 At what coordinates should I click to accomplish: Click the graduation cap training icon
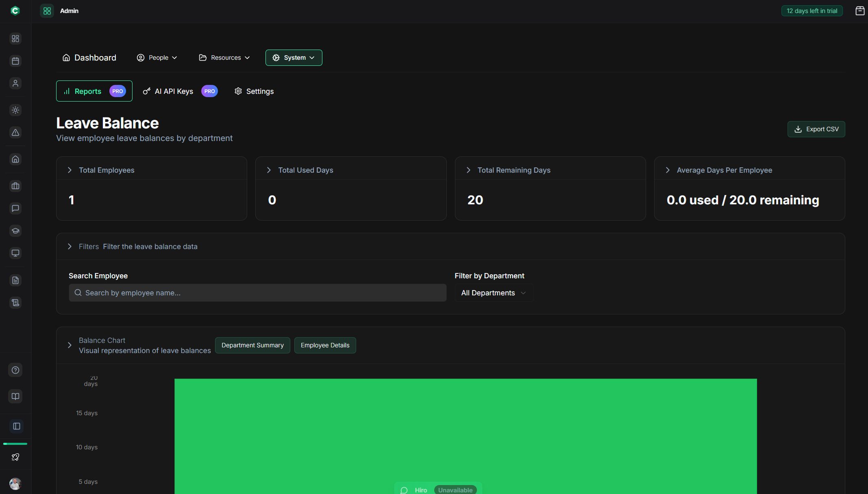(15, 231)
